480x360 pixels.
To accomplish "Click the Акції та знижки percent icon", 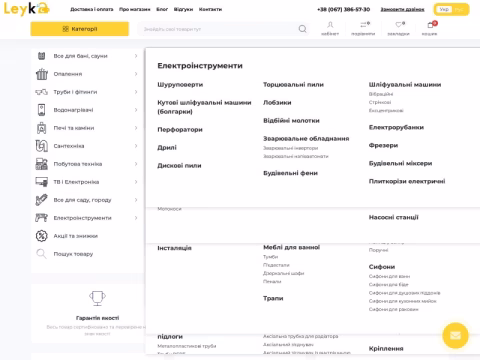I will coord(42,236).
